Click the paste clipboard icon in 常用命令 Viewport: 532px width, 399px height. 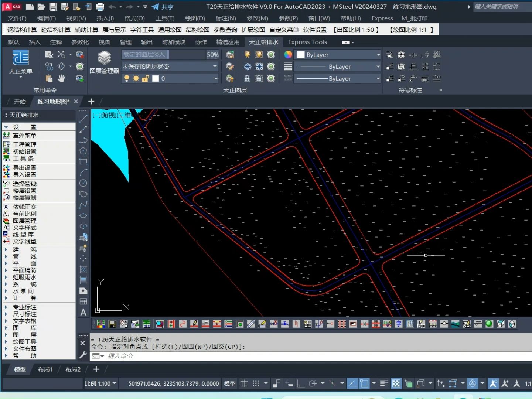pos(49,78)
